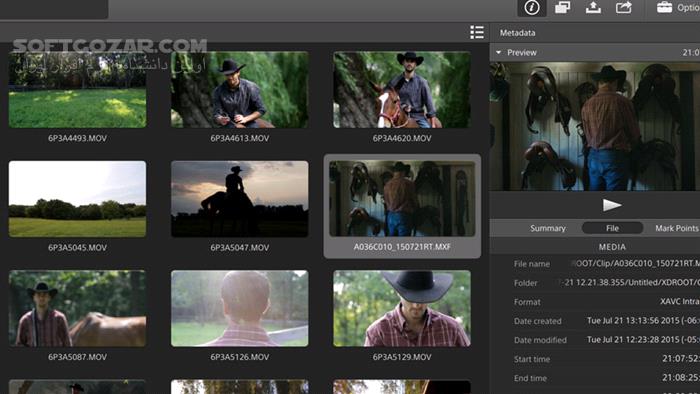The height and width of the screenshot is (394, 700).
Task: Click the copy clips icon in toolbar
Action: [x=562, y=7]
